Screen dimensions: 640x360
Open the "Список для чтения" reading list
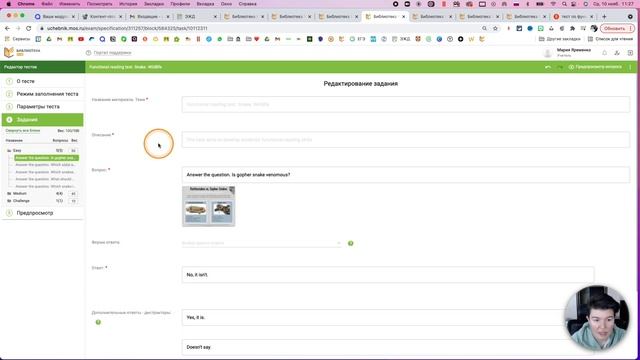[x=610, y=39]
